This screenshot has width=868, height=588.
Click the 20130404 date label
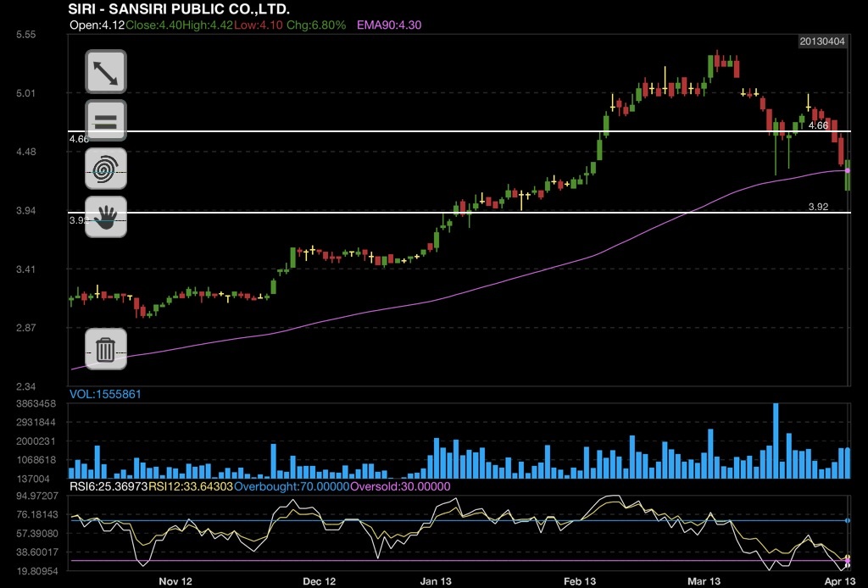pos(822,42)
